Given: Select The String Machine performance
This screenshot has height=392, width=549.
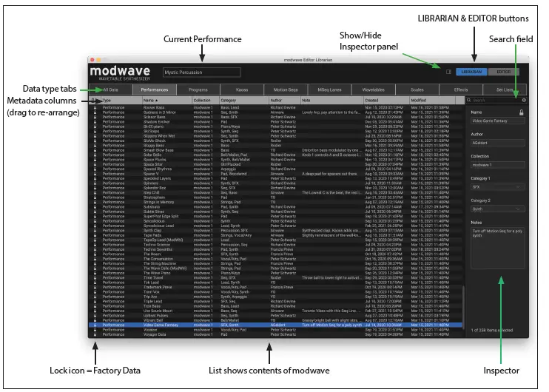Looking at the screenshot, I should (x=275, y=263).
